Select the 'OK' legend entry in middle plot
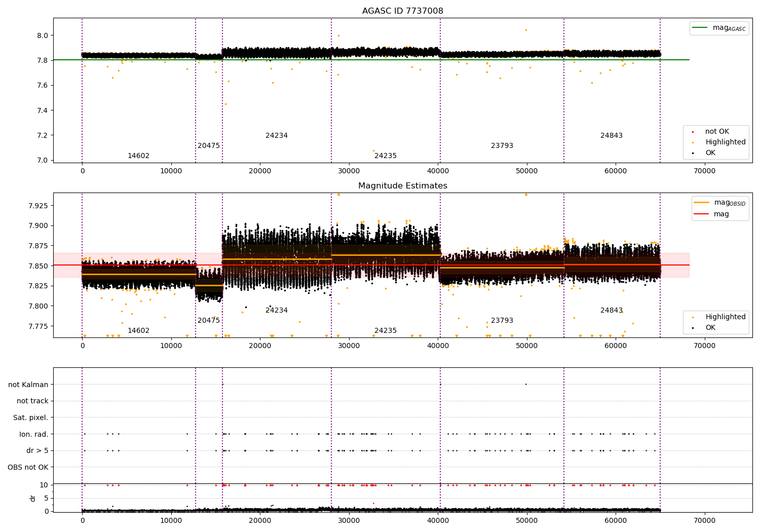The image size is (760, 532). 710,328
